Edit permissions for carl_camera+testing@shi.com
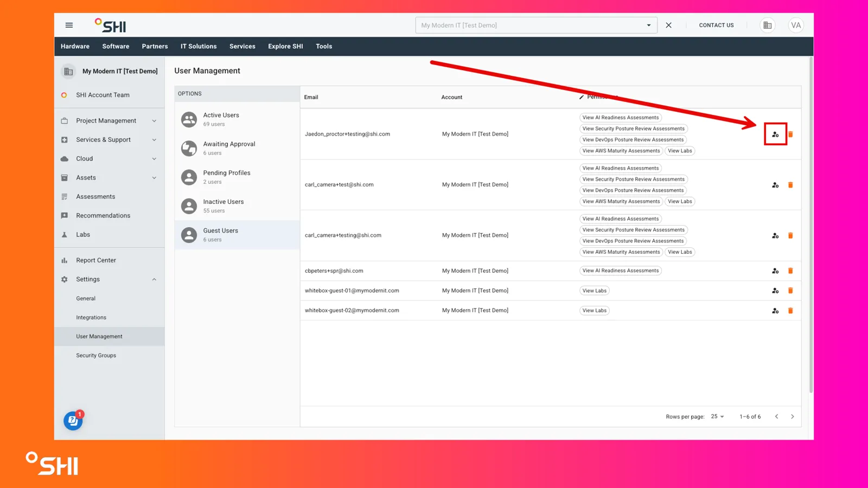The height and width of the screenshot is (488, 868). (775, 235)
